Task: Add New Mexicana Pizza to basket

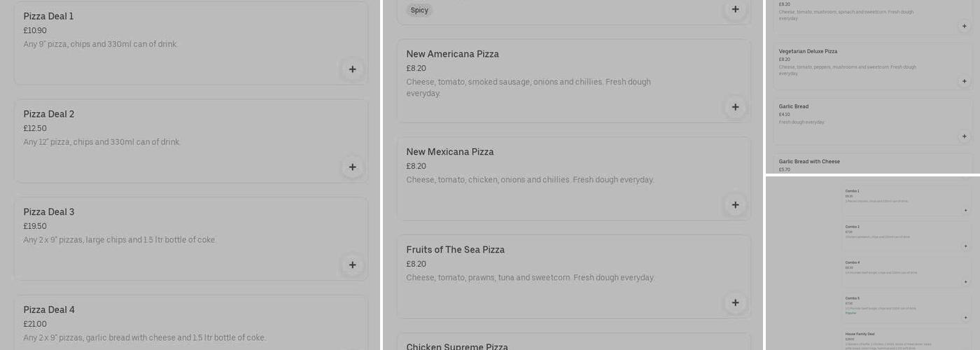Action: [x=735, y=205]
